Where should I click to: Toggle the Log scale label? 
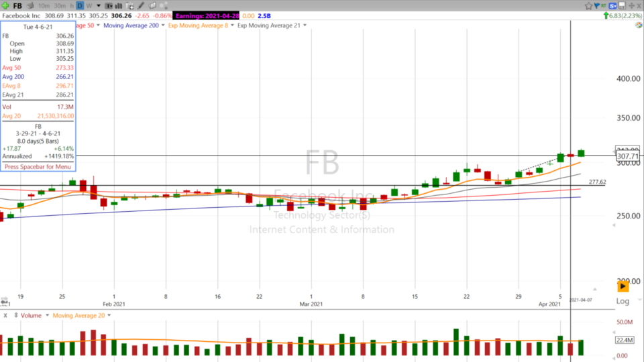coord(623,301)
